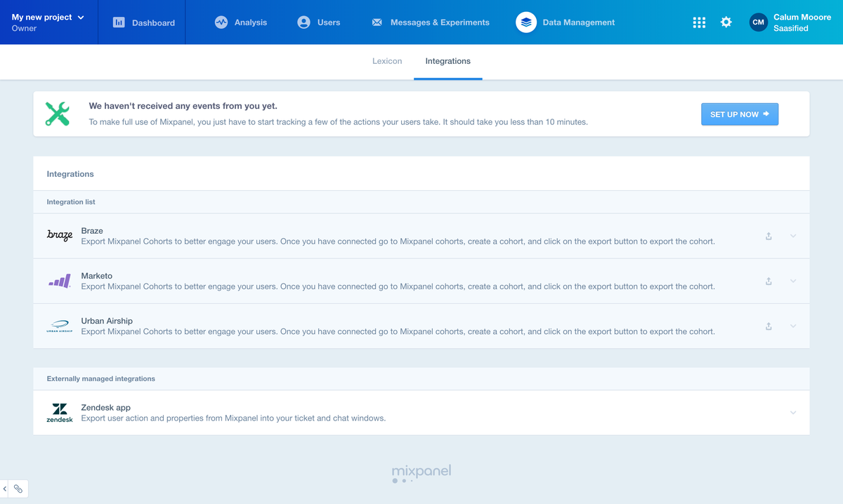
Task: Select the Integrations tab
Action: (x=448, y=61)
